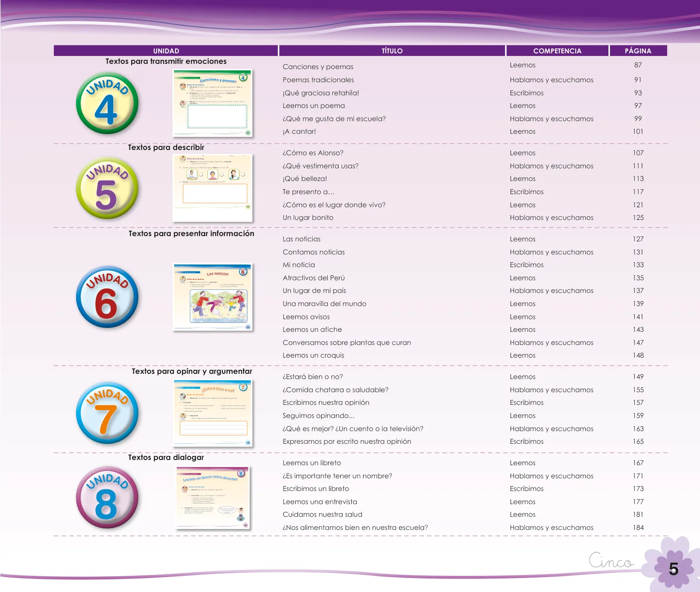Click title Leemos un afiche
Viewport: 700px width, 592px height.
pyautogui.click(x=312, y=330)
